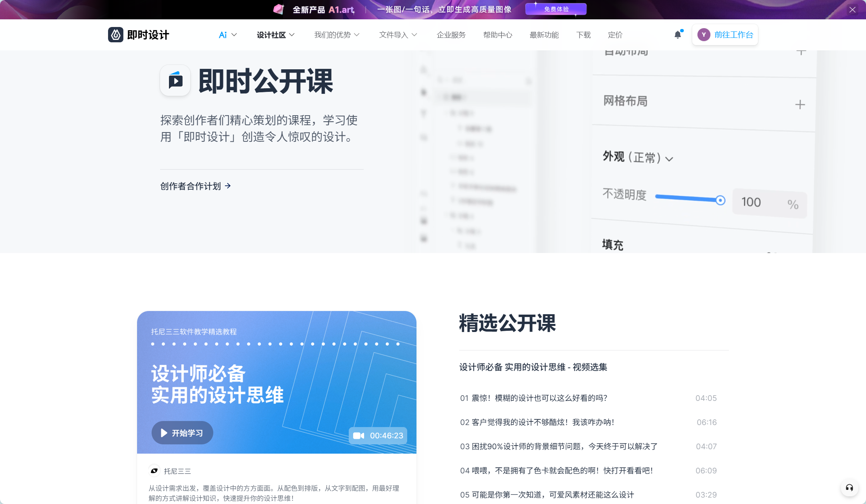The width and height of the screenshot is (866, 504).
Task: Click the 托尼三三 author name
Action: 177,471
